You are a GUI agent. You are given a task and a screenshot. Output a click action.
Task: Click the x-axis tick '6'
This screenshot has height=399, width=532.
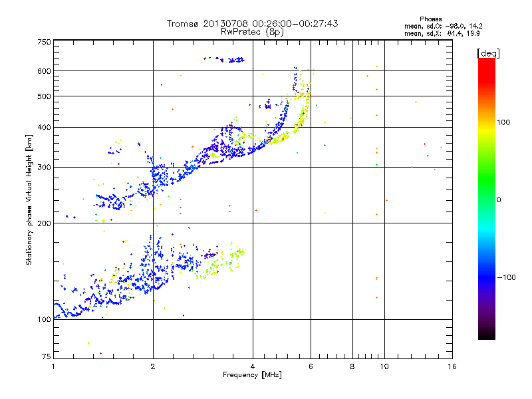point(311,366)
